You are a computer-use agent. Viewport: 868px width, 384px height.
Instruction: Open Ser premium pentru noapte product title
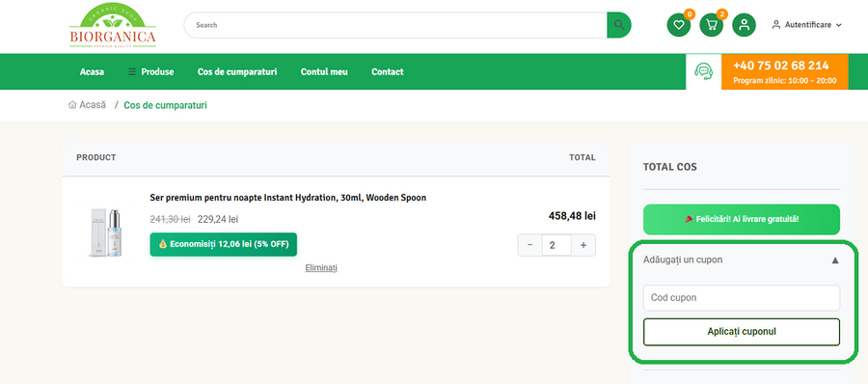pos(287,198)
